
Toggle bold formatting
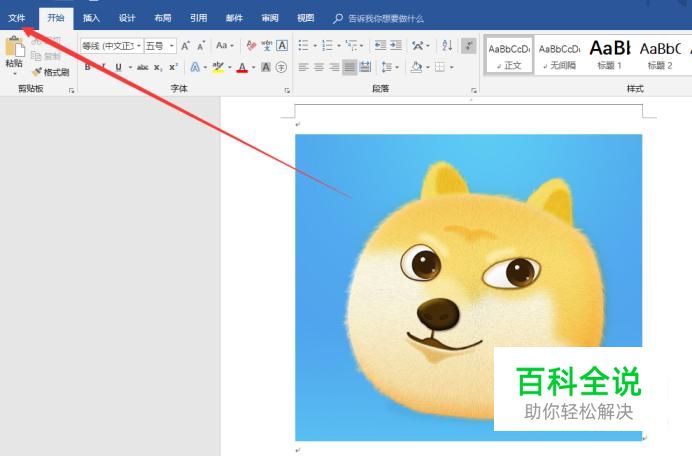[x=87, y=67]
